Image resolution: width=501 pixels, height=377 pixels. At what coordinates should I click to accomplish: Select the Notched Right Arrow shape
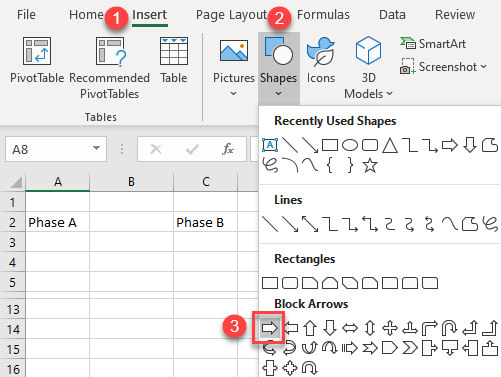click(x=370, y=348)
